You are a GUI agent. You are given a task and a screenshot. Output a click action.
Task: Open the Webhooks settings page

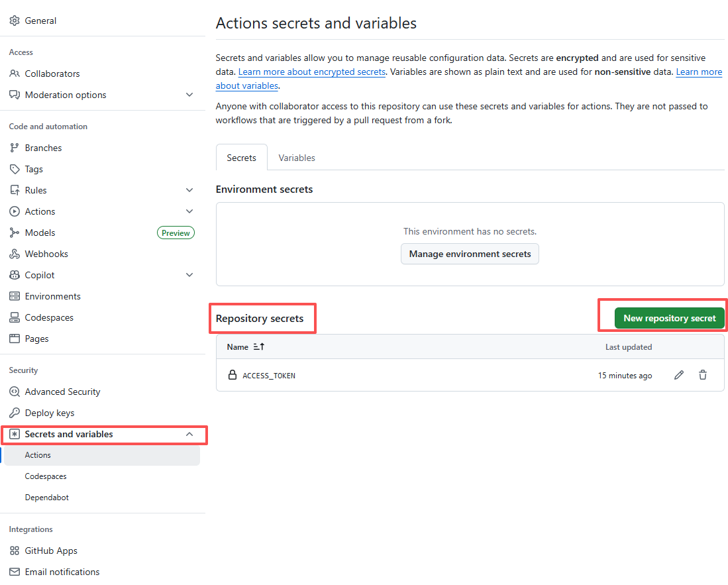click(x=46, y=253)
